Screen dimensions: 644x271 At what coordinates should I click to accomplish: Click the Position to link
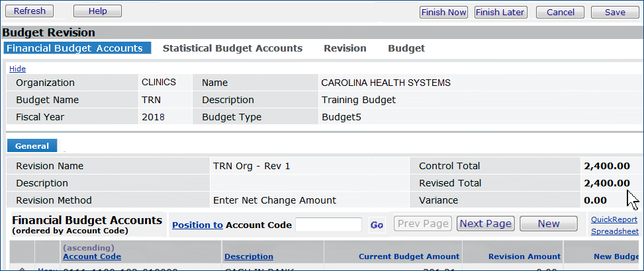[197, 225]
